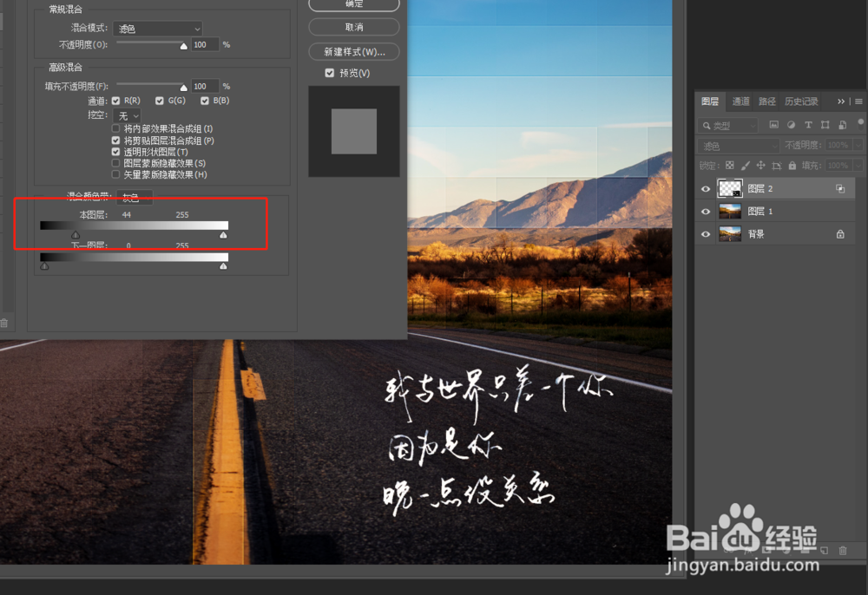
Task: Toggle 将剪贴图层混合成组(P) checkbox
Action: point(115,141)
